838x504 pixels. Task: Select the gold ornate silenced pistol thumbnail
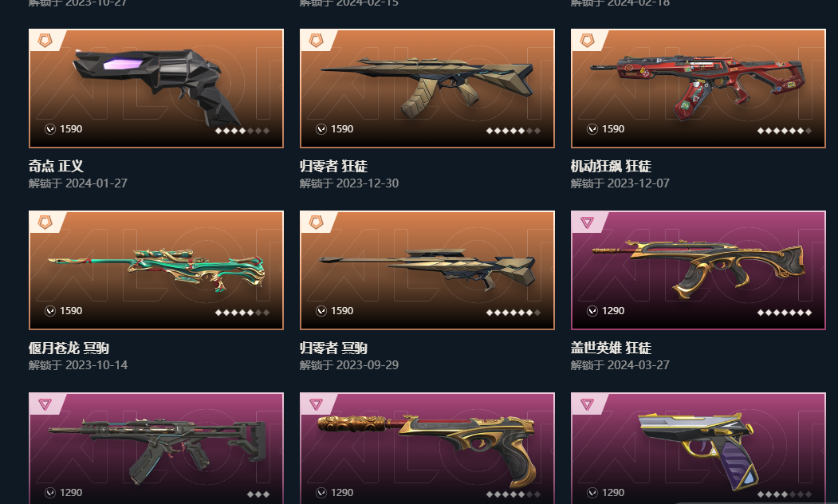(x=427, y=448)
